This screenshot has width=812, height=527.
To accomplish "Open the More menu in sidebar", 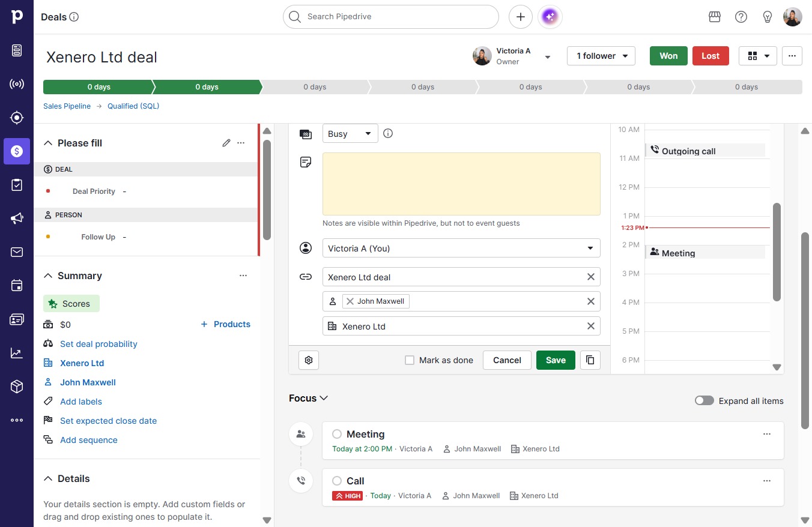I will click(x=17, y=420).
